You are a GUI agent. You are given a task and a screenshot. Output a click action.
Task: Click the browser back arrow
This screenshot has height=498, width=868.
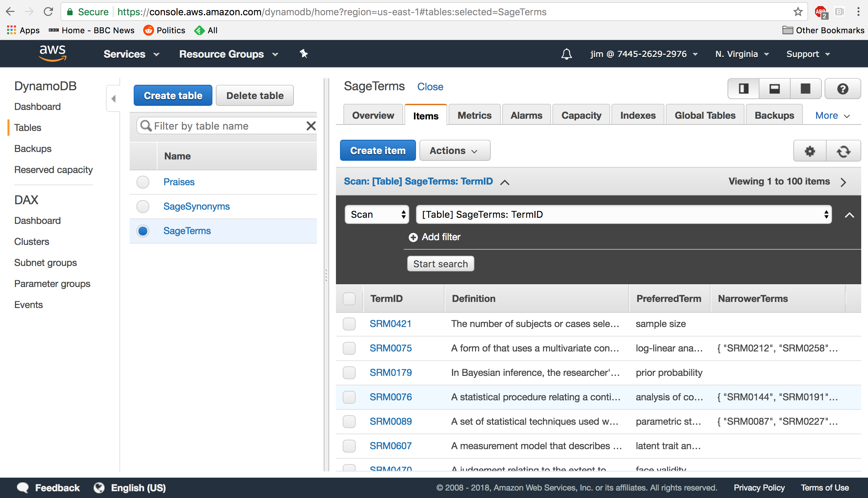pos(10,12)
